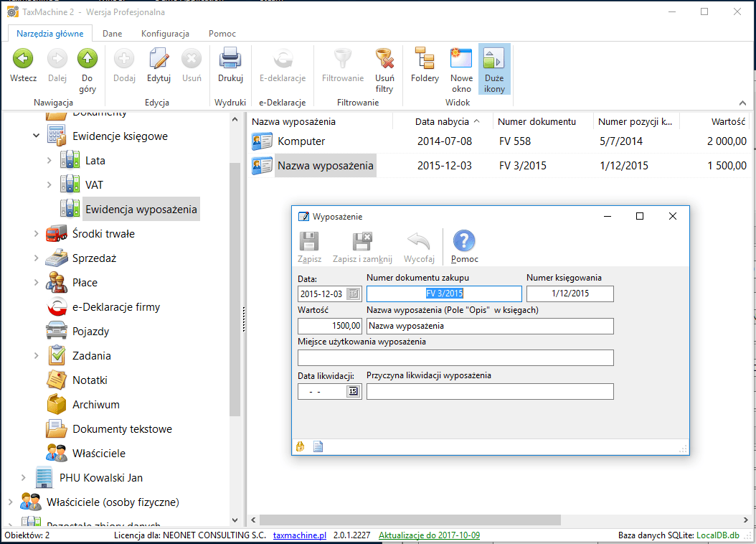Click the Drukuj printer icon

tap(230, 59)
